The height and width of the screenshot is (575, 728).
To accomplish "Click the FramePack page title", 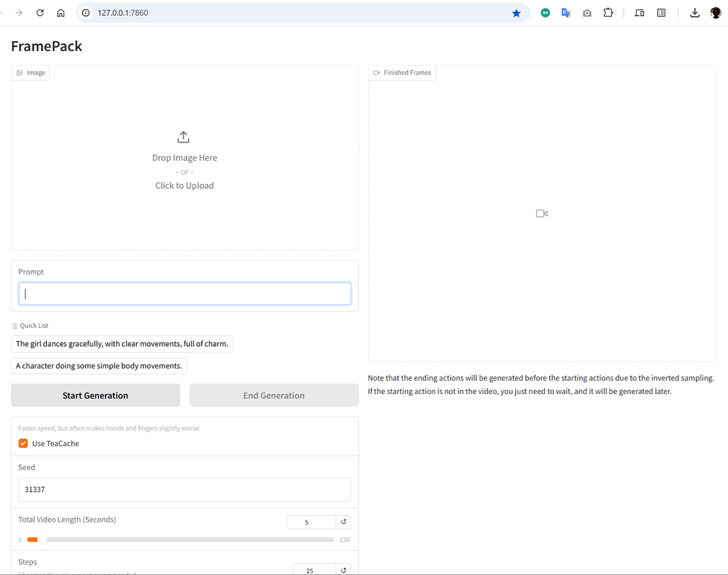I will click(47, 46).
